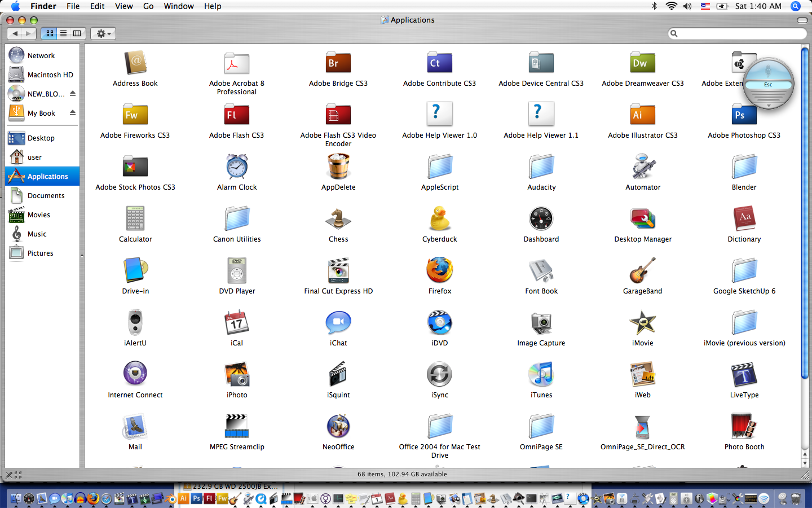
Task: Select the Alarm Clock app icon
Action: [x=237, y=167]
